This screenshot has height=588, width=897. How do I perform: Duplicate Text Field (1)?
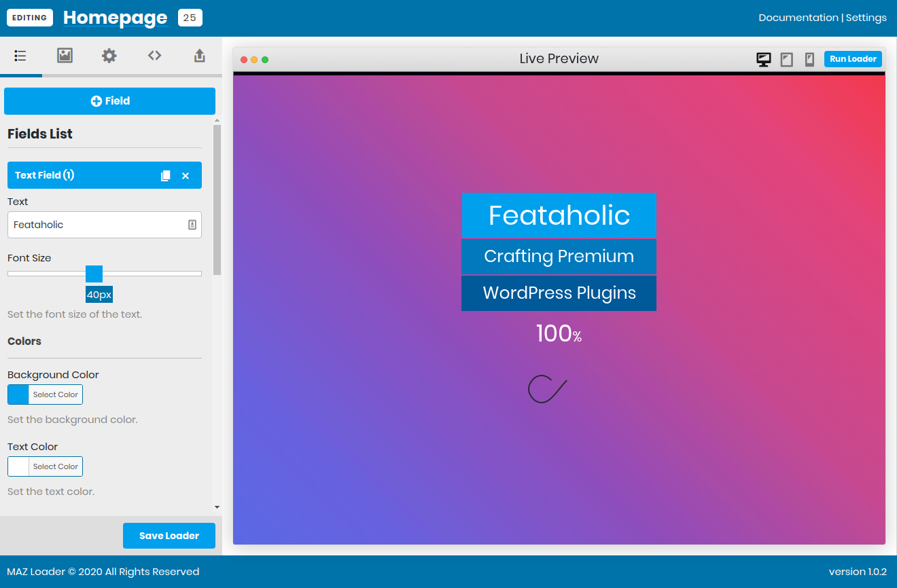coord(166,176)
